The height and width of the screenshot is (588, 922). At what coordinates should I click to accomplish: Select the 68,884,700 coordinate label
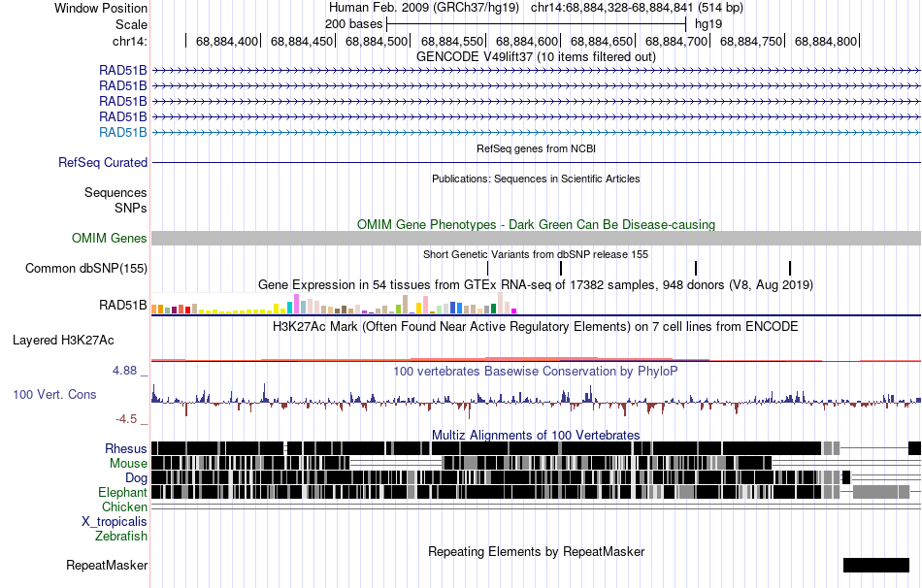(676, 41)
